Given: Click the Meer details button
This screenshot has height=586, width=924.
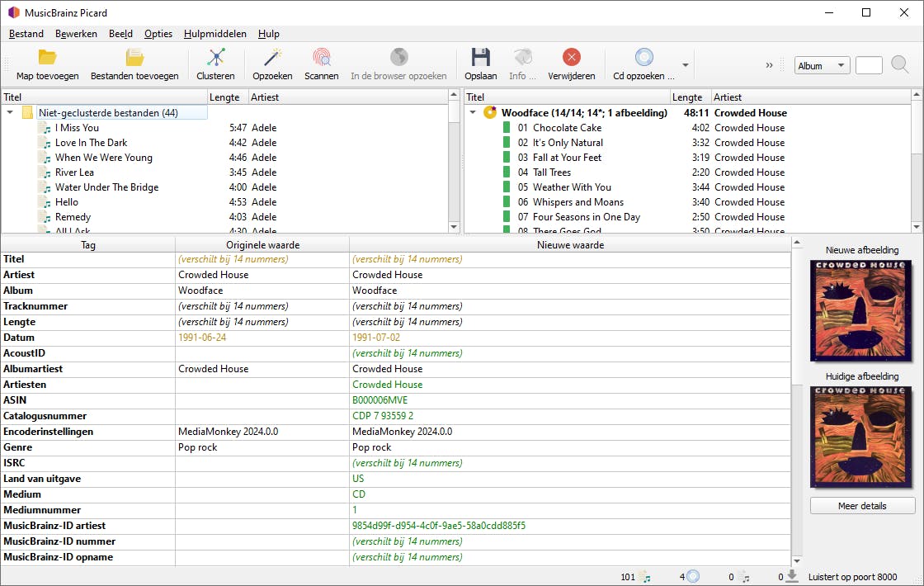Looking at the screenshot, I should (862, 506).
